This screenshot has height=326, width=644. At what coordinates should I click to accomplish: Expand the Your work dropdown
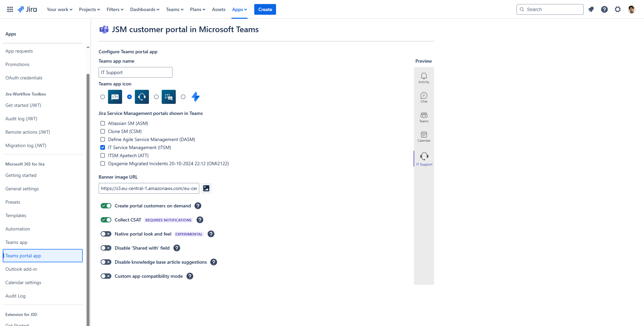point(59,9)
